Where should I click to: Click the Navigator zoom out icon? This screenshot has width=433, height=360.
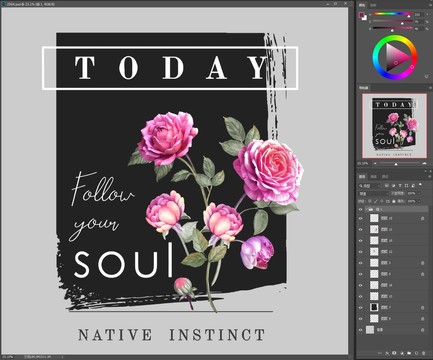(x=375, y=164)
